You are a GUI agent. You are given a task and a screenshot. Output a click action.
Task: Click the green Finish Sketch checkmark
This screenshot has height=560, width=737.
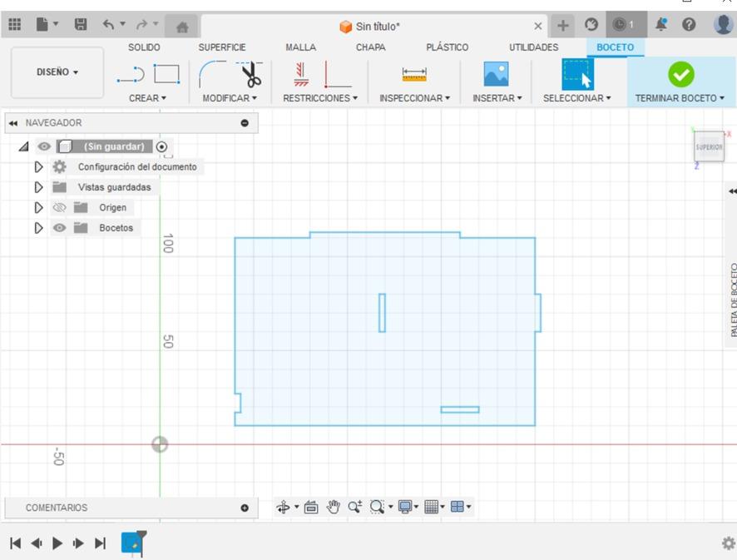[680, 74]
